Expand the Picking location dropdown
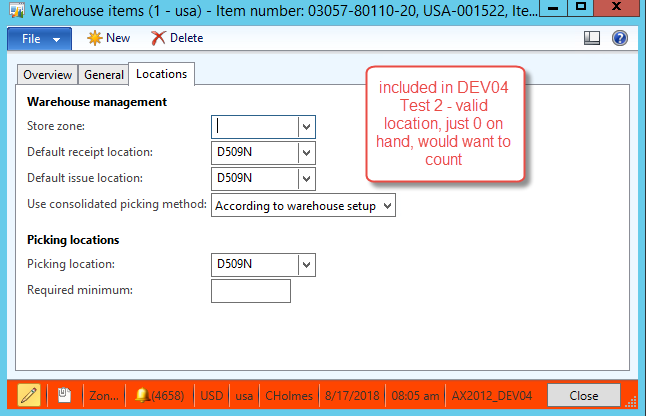 point(306,264)
